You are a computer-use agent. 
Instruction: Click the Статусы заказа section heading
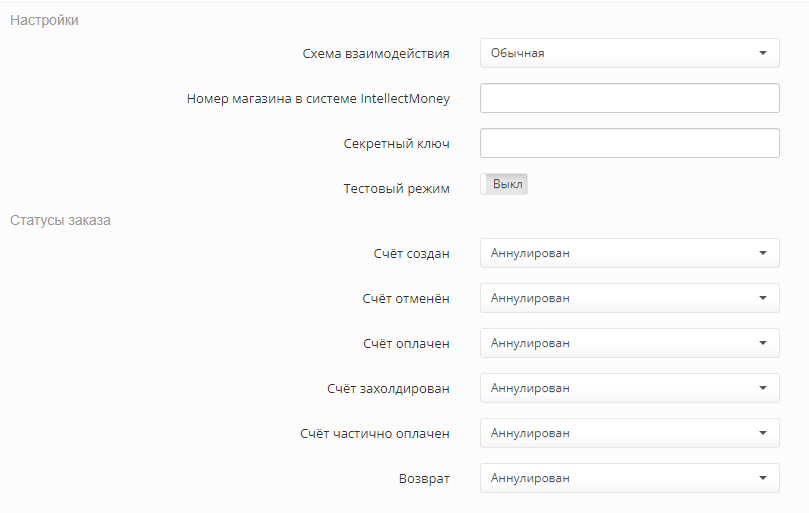click(60, 220)
